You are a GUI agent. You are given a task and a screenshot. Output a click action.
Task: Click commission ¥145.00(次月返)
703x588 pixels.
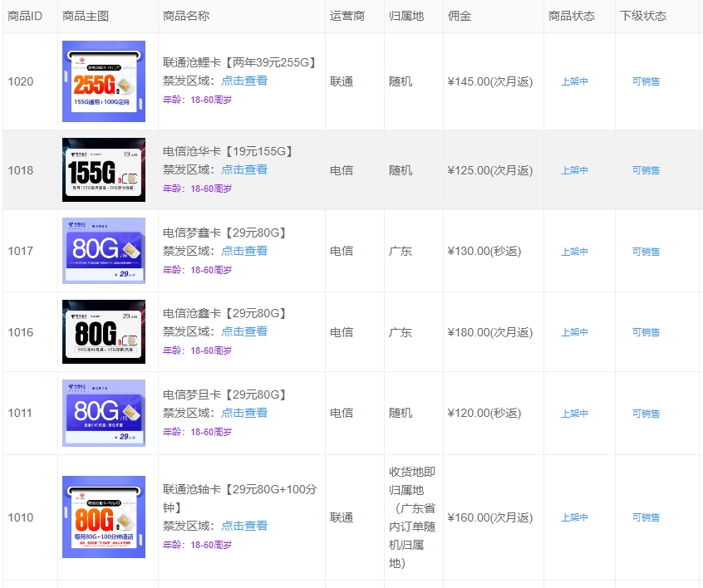490,81
